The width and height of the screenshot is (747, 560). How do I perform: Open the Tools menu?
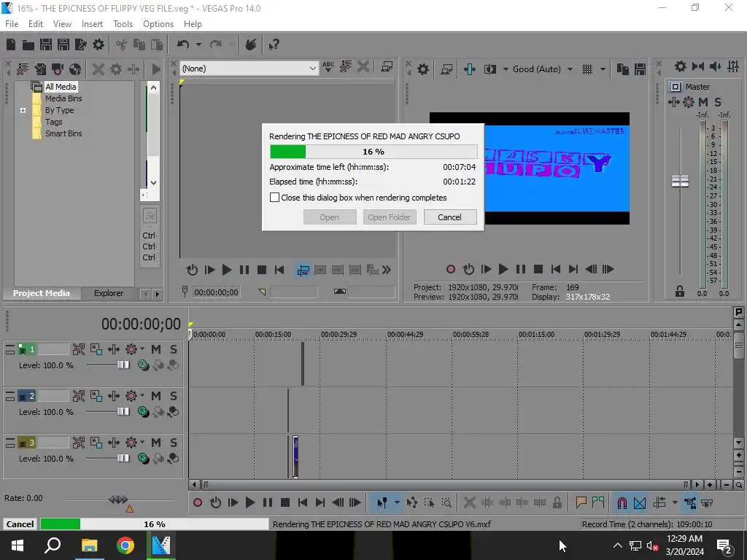(123, 24)
